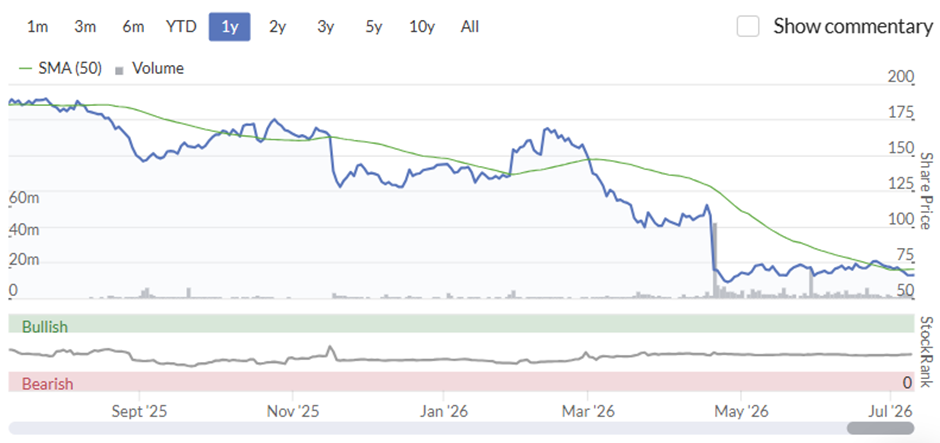
Task: Click the Share Price axis title
Action: (x=927, y=191)
